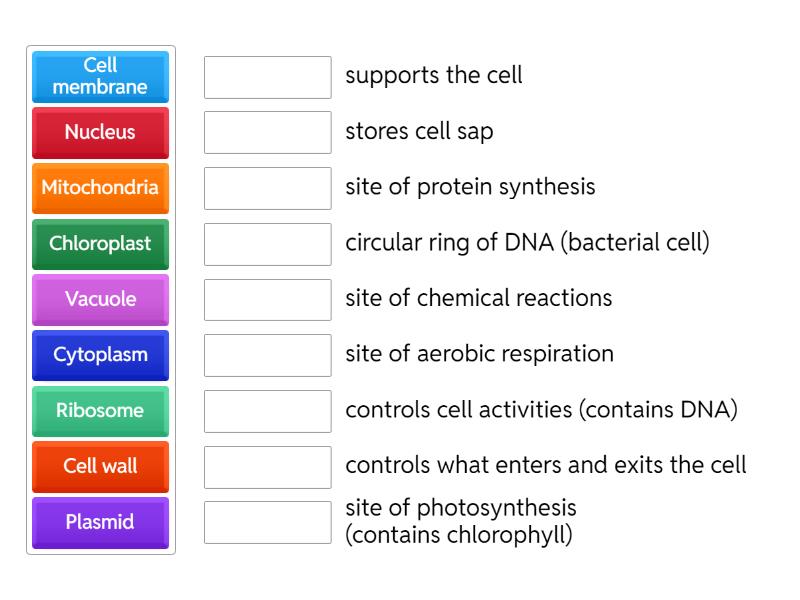Select the Ribosome tile
800x600 pixels.
tap(100, 411)
